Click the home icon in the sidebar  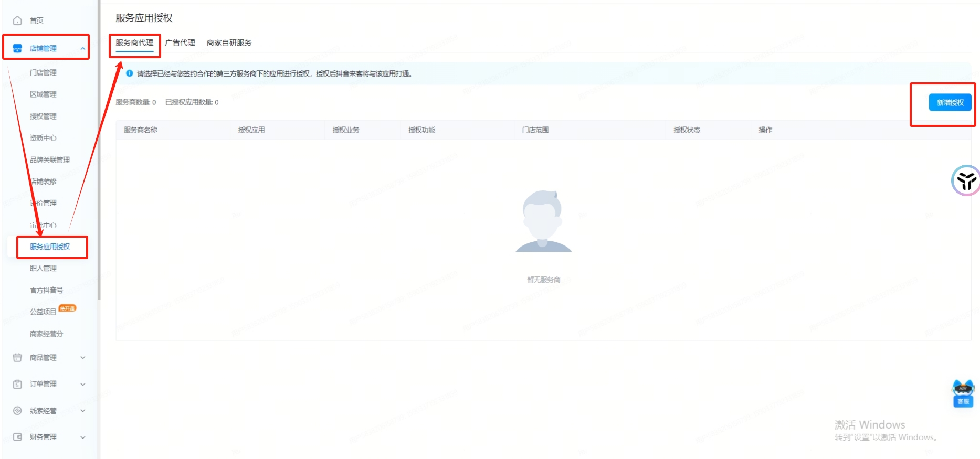point(17,20)
